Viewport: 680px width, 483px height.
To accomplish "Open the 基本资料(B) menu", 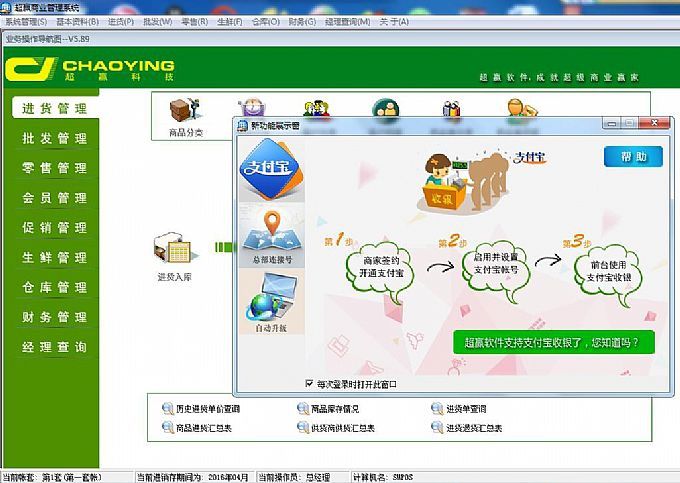I will (78, 22).
